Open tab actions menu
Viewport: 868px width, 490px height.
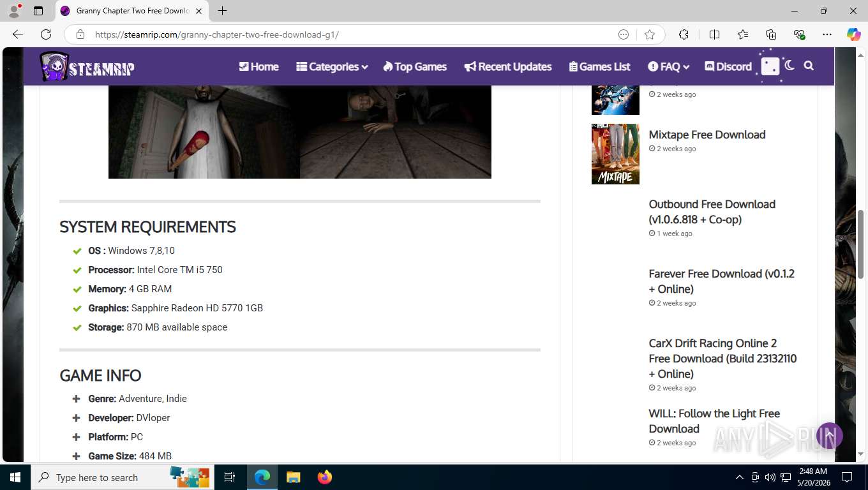(38, 11)
